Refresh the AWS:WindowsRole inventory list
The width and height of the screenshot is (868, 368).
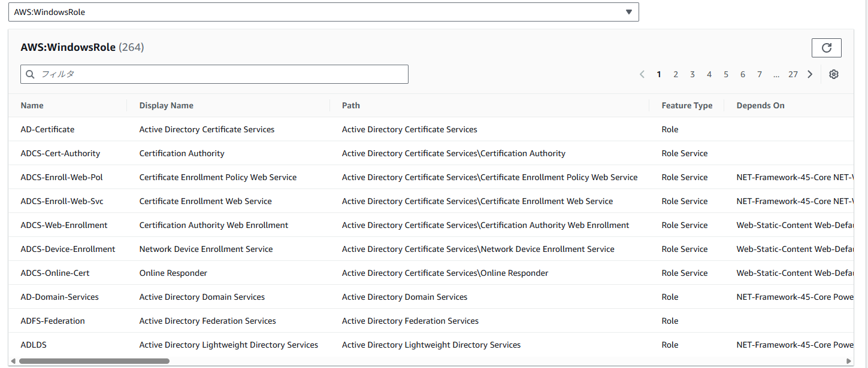click(x=826, y=48)
